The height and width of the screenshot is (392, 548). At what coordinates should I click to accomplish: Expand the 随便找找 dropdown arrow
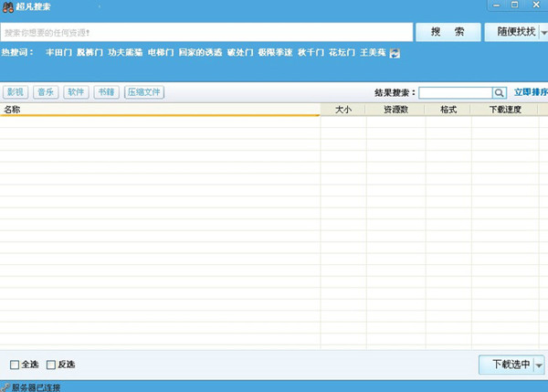543,33
